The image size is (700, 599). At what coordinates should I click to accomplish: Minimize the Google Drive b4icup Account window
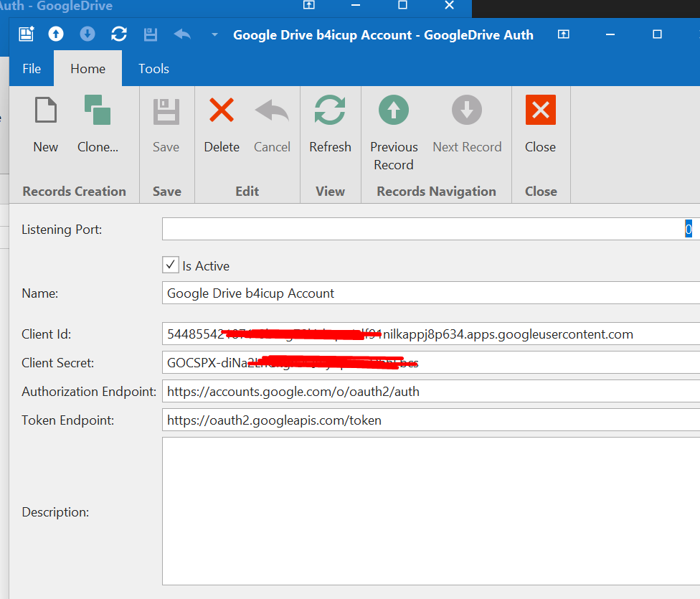pos(610,34)
